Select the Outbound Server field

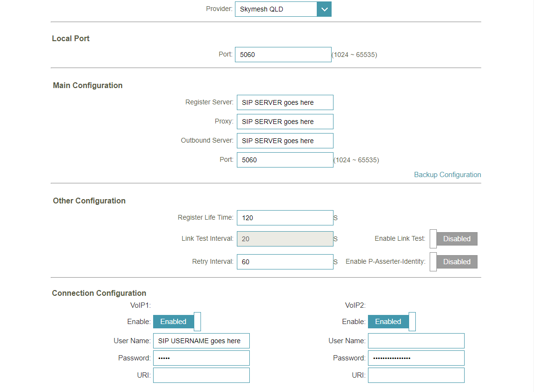(285, 141)
